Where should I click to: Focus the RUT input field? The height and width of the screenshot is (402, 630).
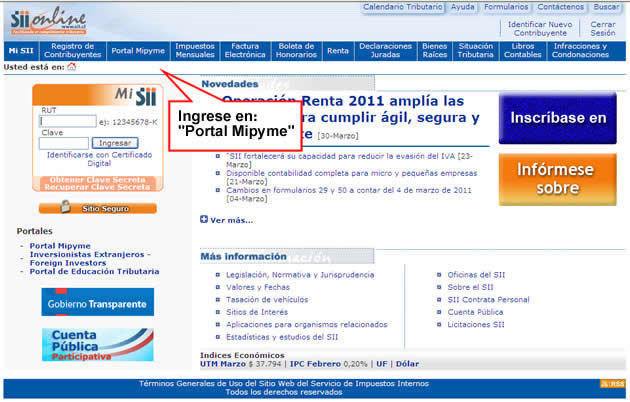point(68,121)
